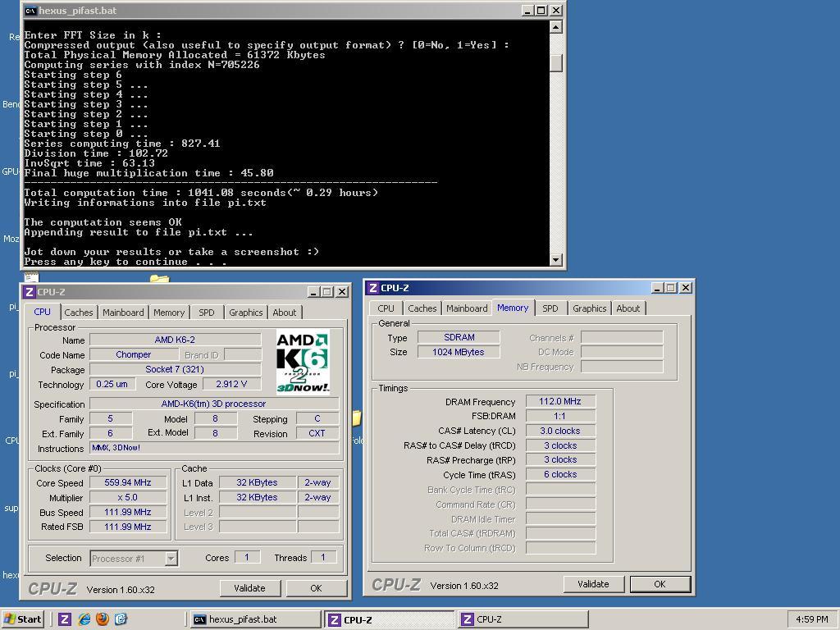
Task: Click the Socket 7 (321) package value
Action: [175, 369]
